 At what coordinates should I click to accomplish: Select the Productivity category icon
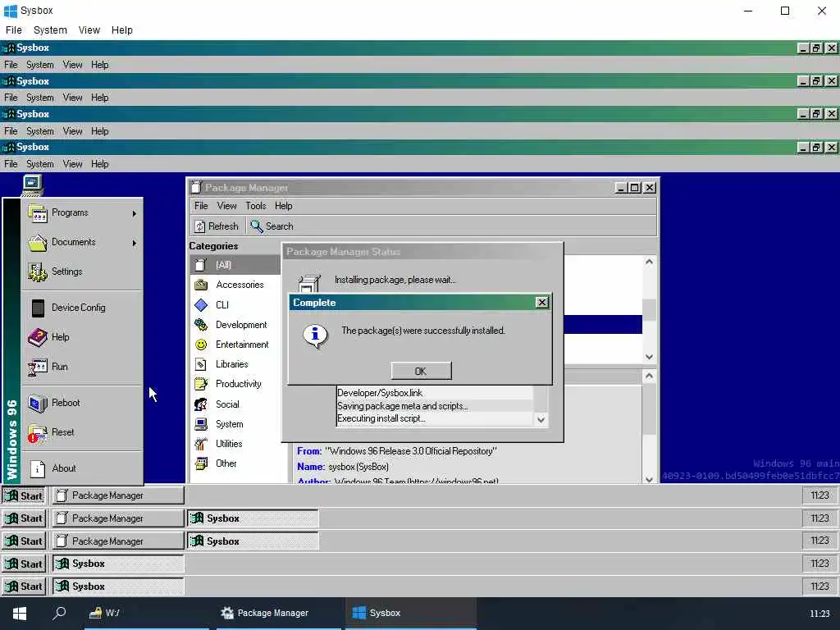coord(201,384)
